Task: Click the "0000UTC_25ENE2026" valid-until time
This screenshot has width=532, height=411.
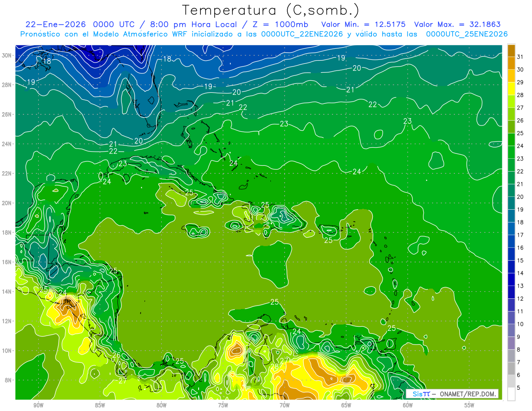Action: tap(467, 34)
